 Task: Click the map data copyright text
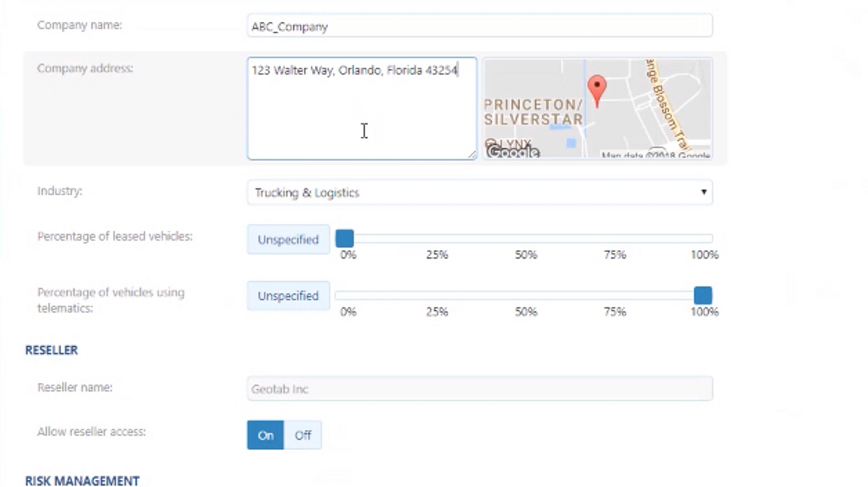655,155
